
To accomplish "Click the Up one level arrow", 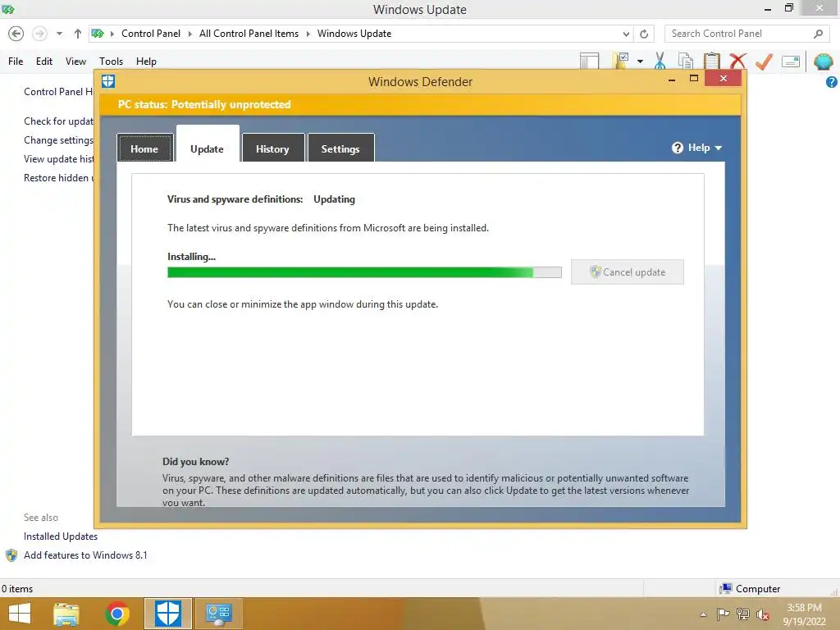I will tap(78, 34).
